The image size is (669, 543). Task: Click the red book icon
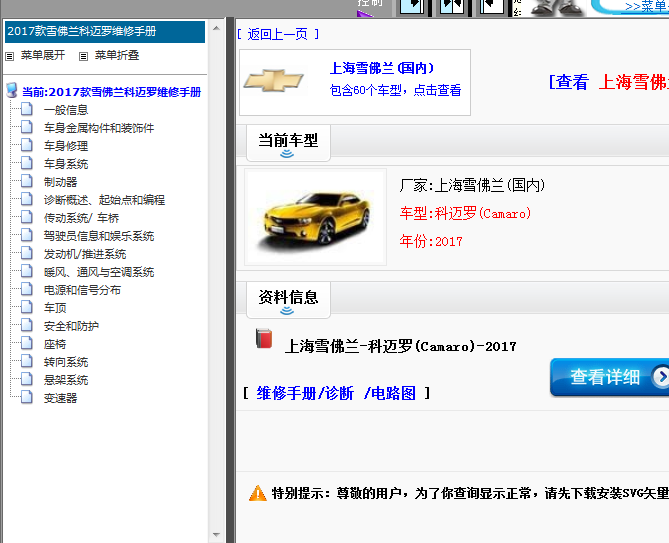tap(264, 339)
